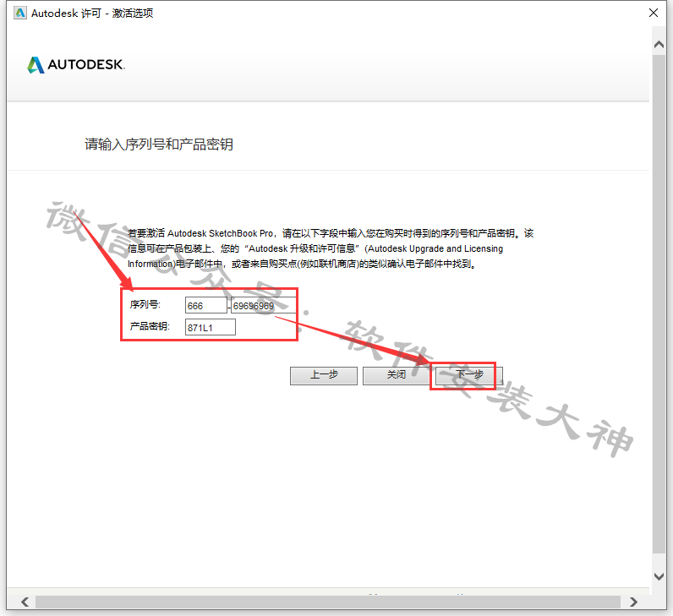673x616 pixels.
Task: Click the Autodesk title bar app icon
Action: (19, 13)
